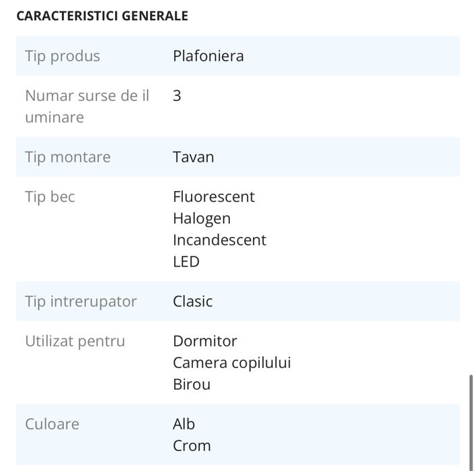Select the Tip produs label
The height and width of the screenshot is (471, 476).
click(x=63, y=56)
